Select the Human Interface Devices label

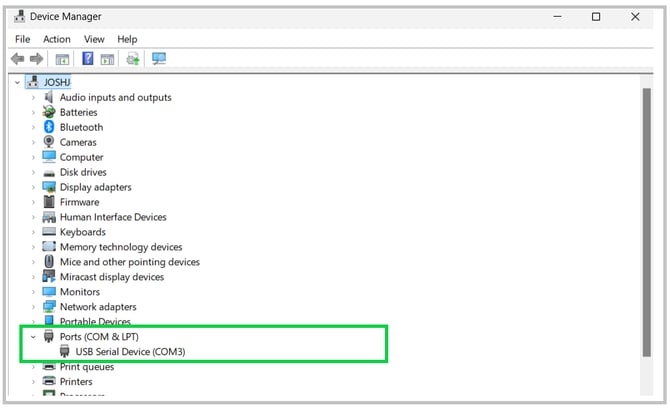[113, 217]
